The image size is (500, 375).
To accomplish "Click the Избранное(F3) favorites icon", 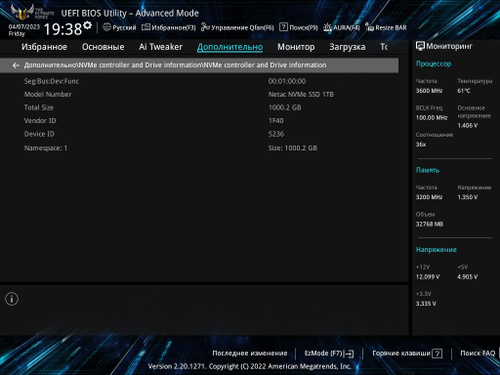I will point(146,27).
